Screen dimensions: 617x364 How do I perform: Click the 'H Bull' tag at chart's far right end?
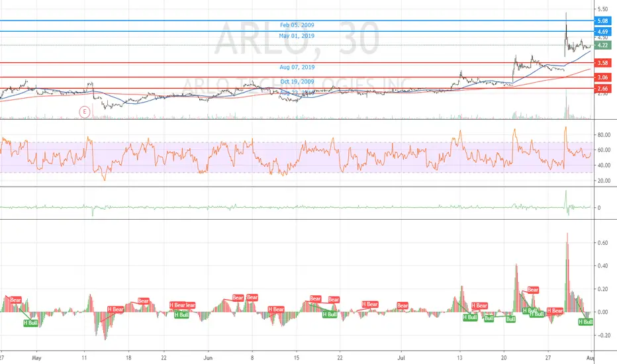(585, 322)
